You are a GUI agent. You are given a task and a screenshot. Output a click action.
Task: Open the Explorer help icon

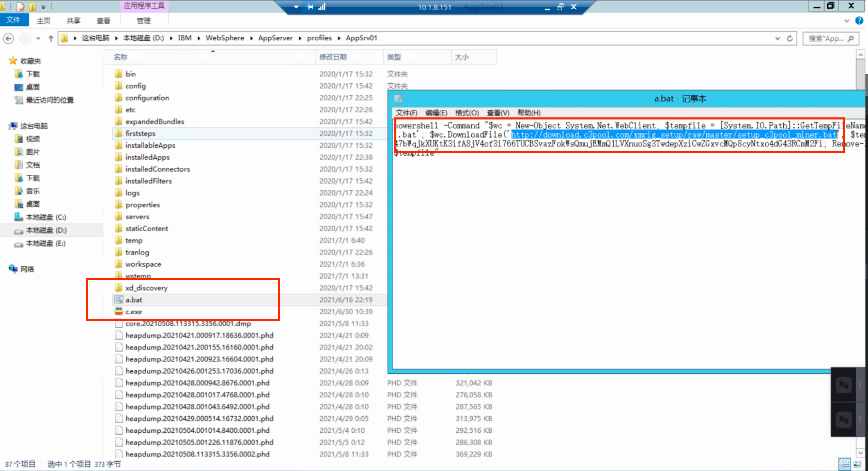pyautogui.click(x=859, y=21)
